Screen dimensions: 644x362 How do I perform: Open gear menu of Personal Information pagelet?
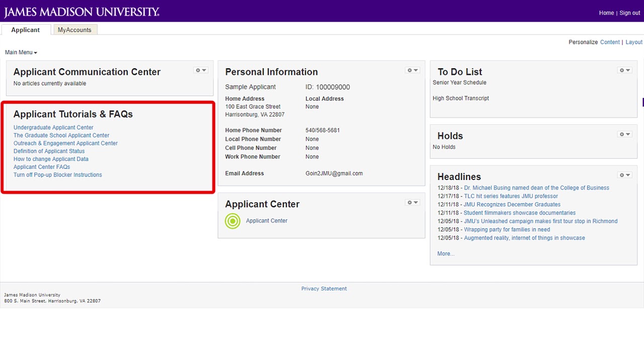pyautogui.click(x=413, y=70)
